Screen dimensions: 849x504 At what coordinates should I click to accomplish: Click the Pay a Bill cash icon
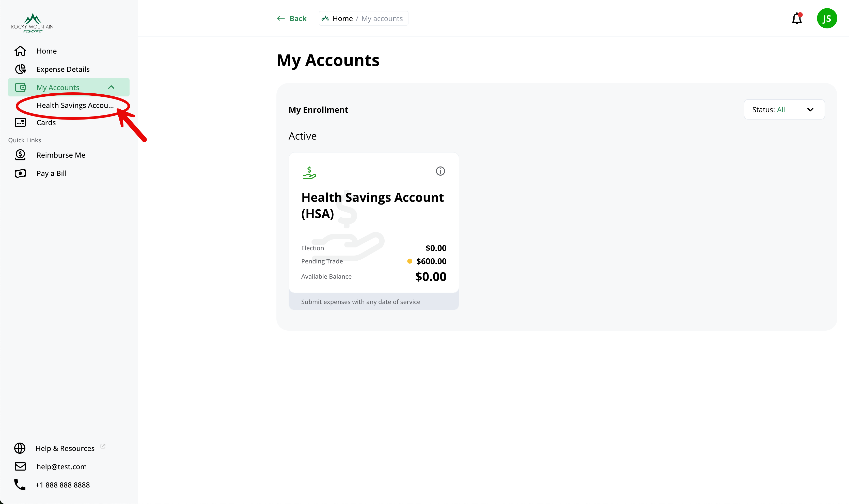click(x=20, y=174)
